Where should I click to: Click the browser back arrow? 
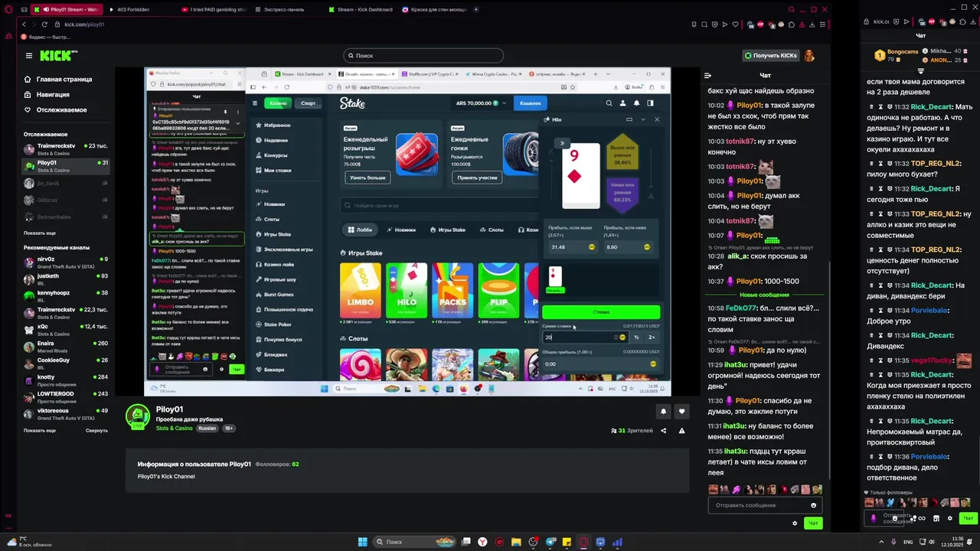point(23,24)
